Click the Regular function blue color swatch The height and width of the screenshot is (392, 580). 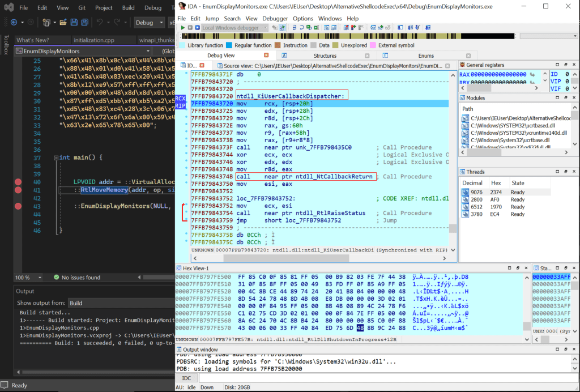229,45
